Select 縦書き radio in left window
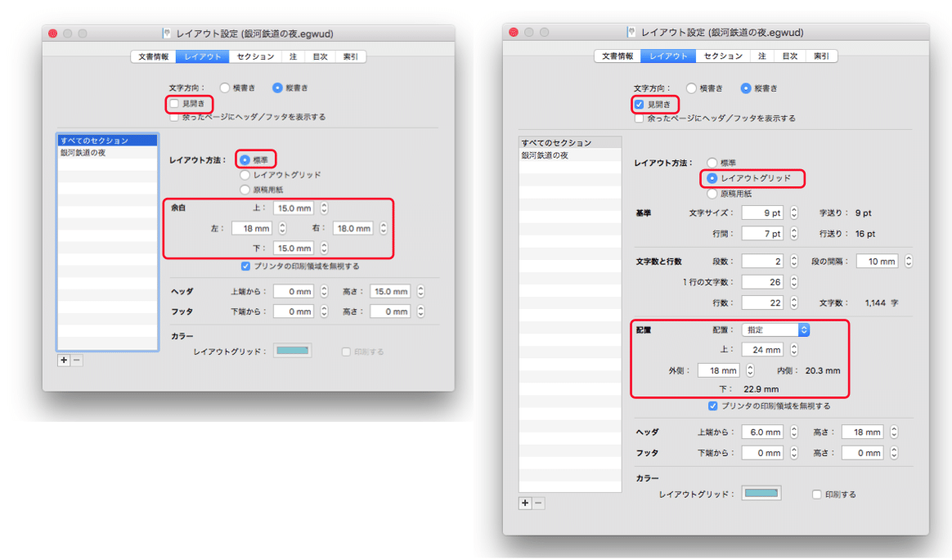The height and width of the screenshot is (560, 952). pyautogui.click(x=277, y=88)
